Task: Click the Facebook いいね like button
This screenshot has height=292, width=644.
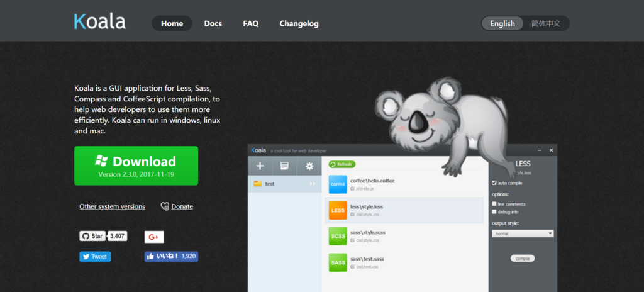Action: click(x=171, y=256)
